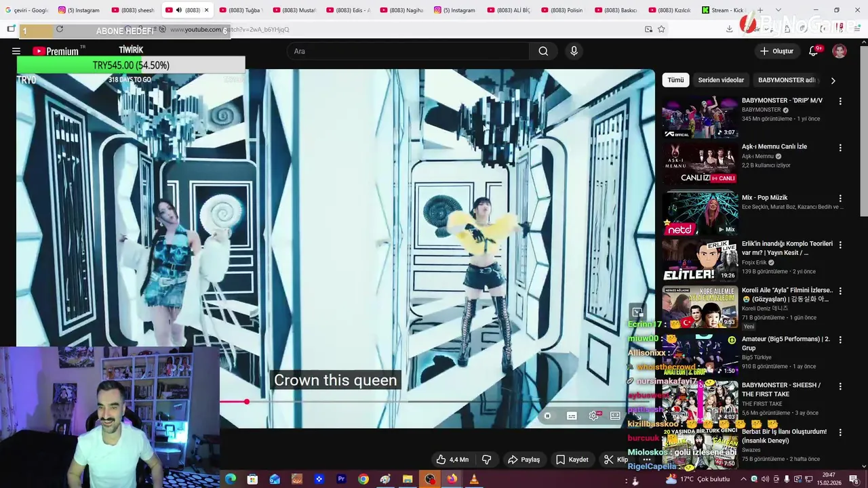
Task: Open the Mail app in taskbar
Action: (x=275, y=479)
